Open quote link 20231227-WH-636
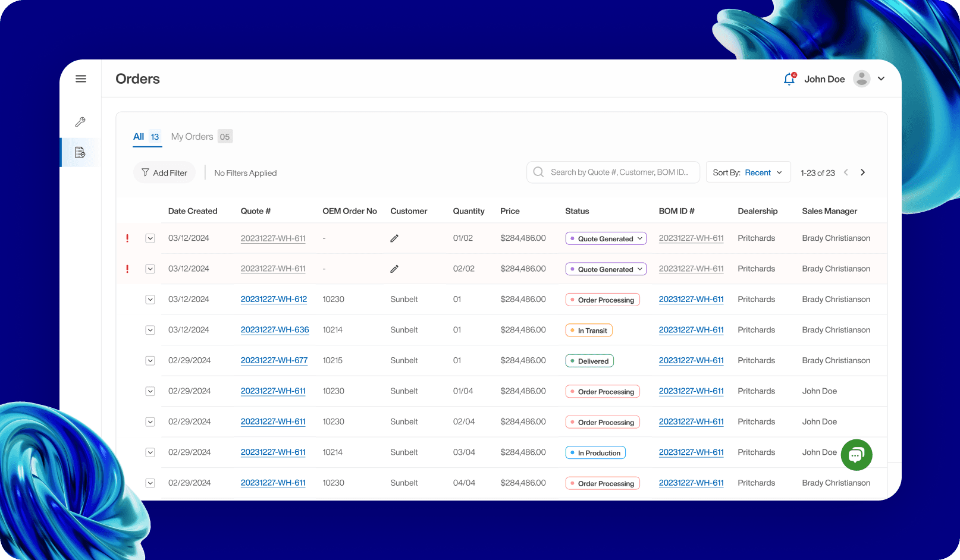Image resolution: width=960 pixels, height=560 pixels. pos(275,330)
